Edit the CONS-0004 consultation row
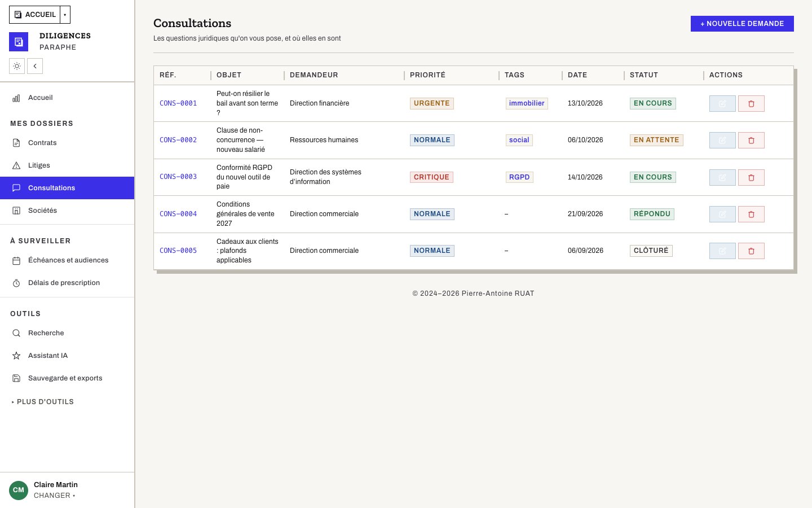Viewport: 812px width, 508px height. click(x=722, y=214)
